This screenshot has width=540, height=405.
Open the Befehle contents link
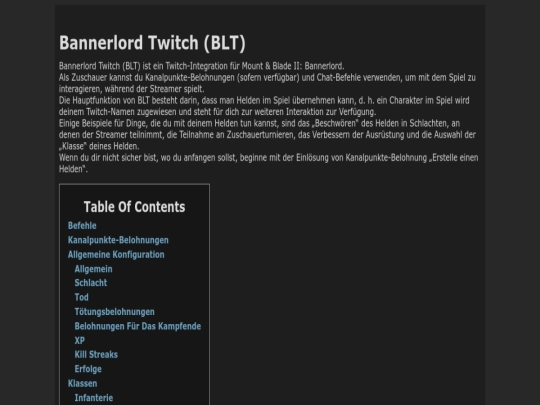pos(82,226)
